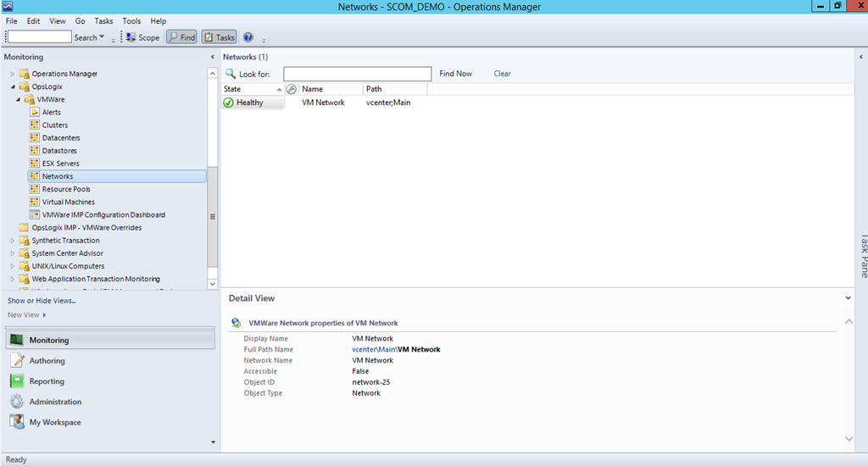Open the Tools menu
Screen dimensions: 868x466
point(131,20)
